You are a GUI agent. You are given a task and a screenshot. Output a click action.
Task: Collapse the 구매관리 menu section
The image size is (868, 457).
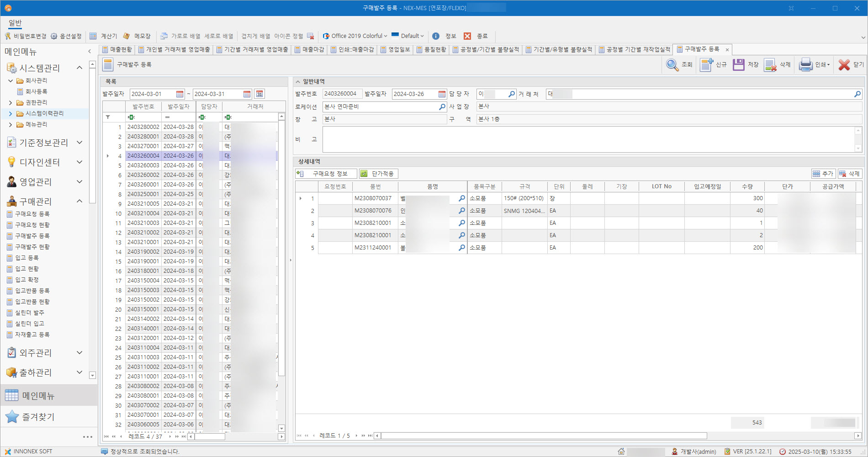[x=79, y=201]
